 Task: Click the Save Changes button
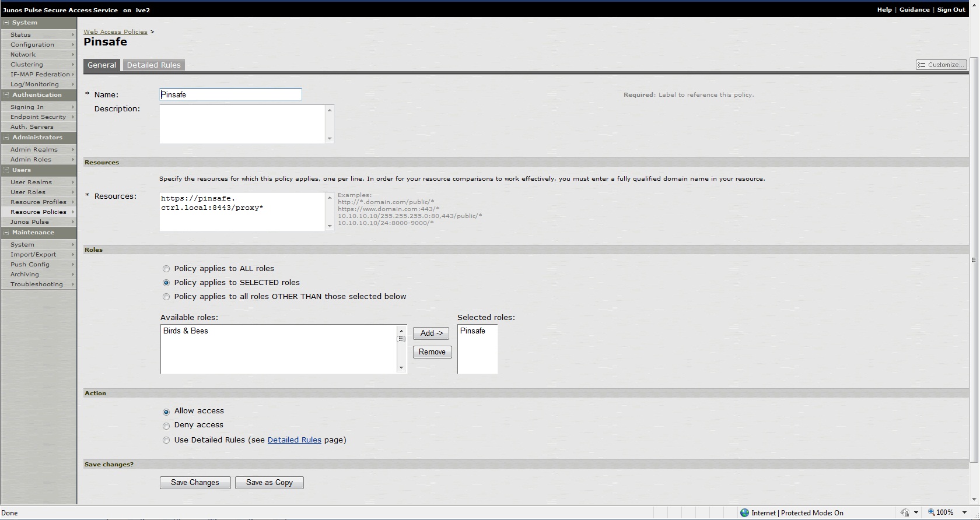pos(195,483)
